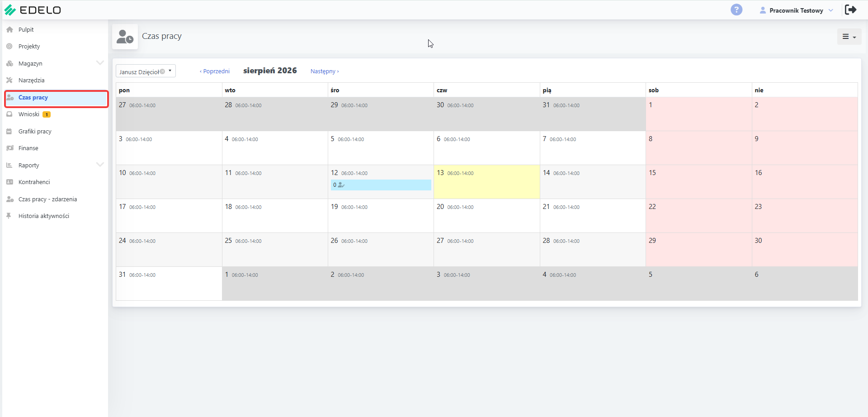This screenshot has width=868, height=417.
Task: Open the Pracownik Testowy user dropdown
Action: [797, 10]
